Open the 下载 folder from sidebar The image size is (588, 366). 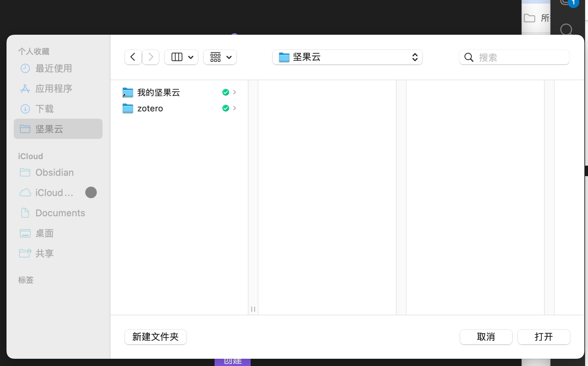click(45, 109)
